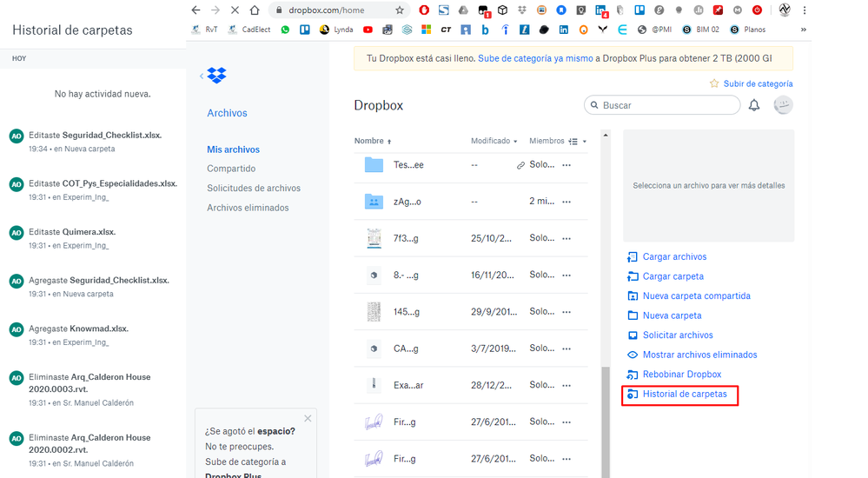Click the Dropbox logo icon
Image resolution: width=868 pixels, height=478 pixels.
[217, 76]
